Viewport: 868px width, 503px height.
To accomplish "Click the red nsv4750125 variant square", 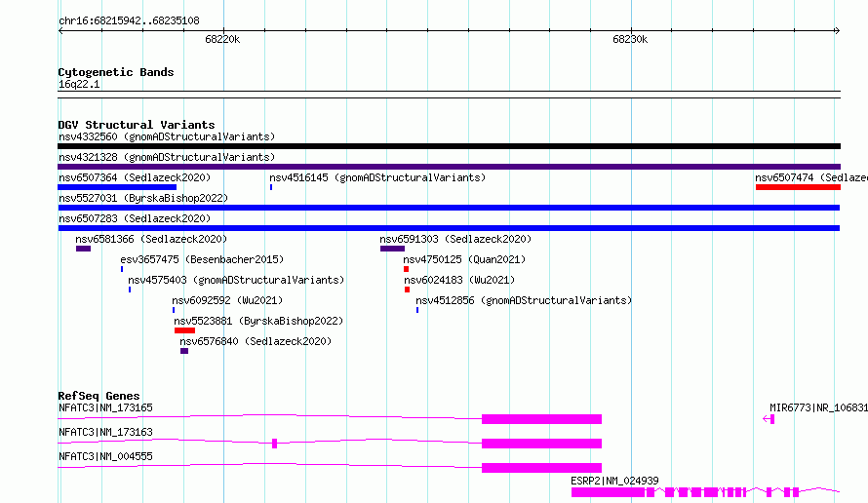I will point(407,269).
